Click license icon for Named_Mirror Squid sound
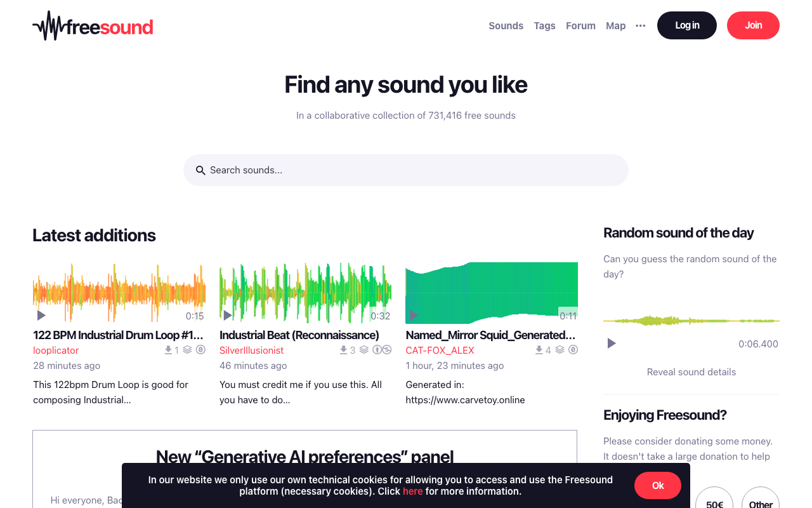Viewport: 812px width, 508px height. coord(573,350)
